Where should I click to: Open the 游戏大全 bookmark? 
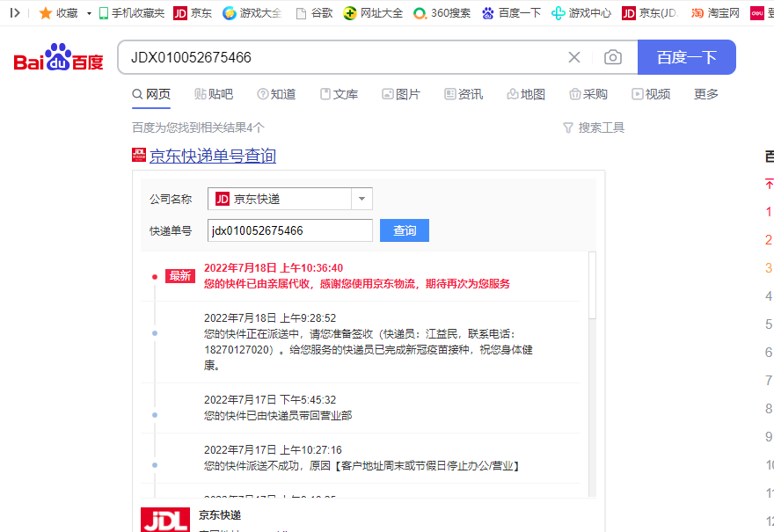click(x=252, y=13)
